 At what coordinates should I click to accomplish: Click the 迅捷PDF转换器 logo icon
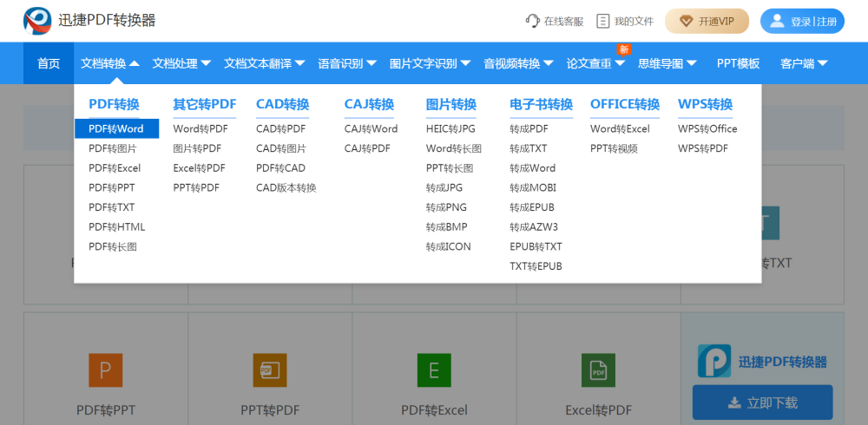click(37, 21)
